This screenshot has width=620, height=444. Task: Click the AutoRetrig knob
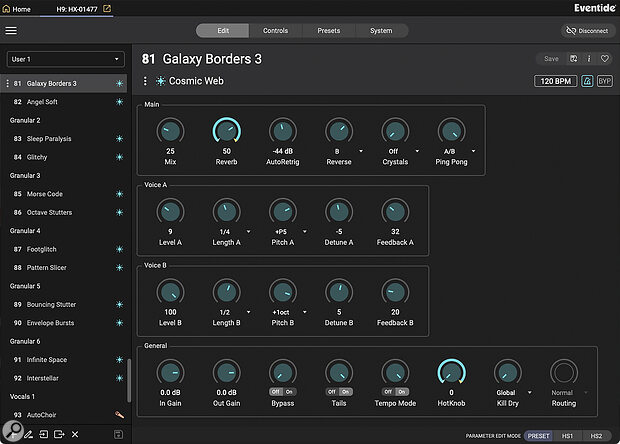click(x=283, y=131)
